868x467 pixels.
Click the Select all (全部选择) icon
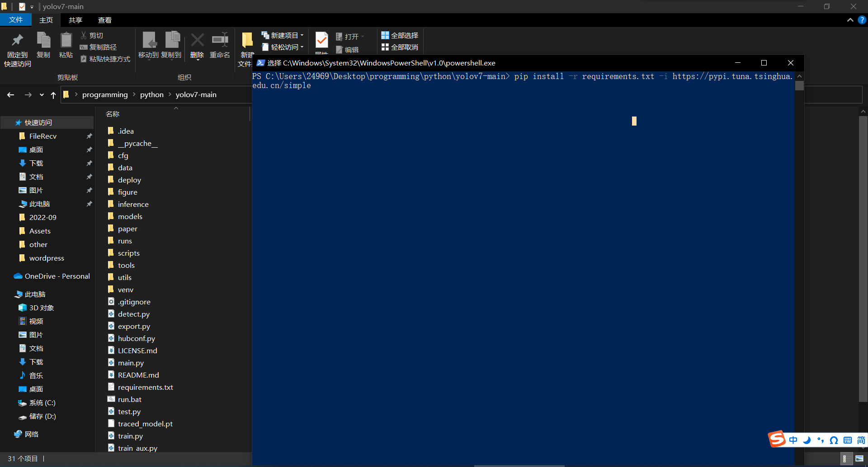tap(385, 35)
